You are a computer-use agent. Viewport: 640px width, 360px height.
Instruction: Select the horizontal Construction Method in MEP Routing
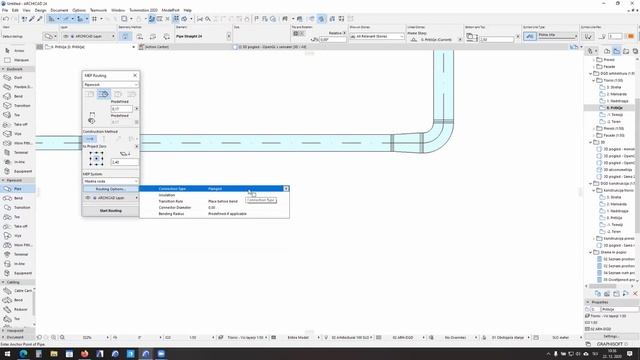coord(90,139)
